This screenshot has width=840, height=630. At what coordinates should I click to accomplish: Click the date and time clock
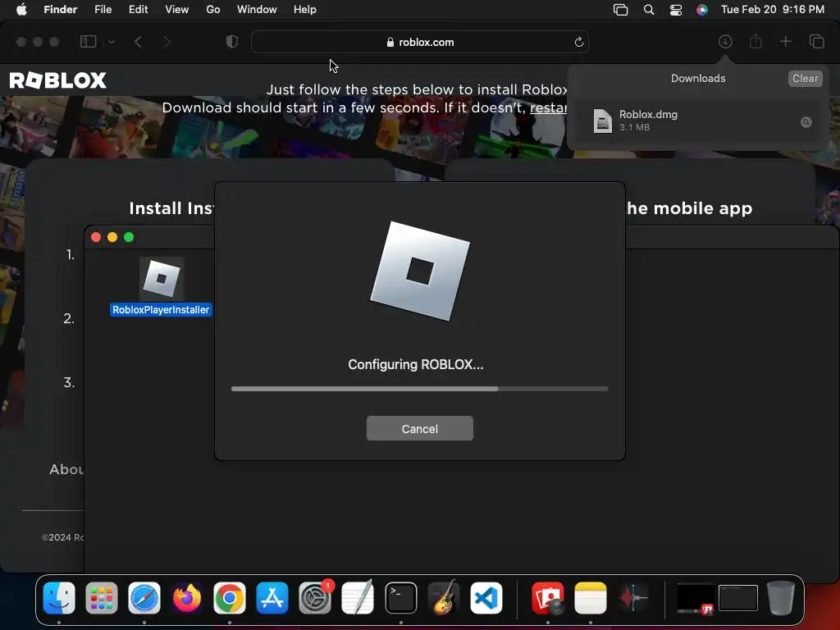pos(773,10)
